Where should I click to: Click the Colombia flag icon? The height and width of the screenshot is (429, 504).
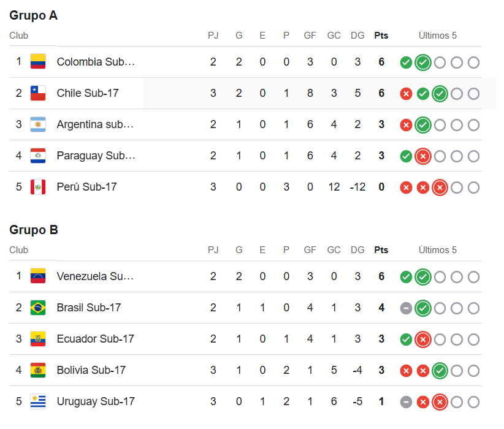point(38,61)
